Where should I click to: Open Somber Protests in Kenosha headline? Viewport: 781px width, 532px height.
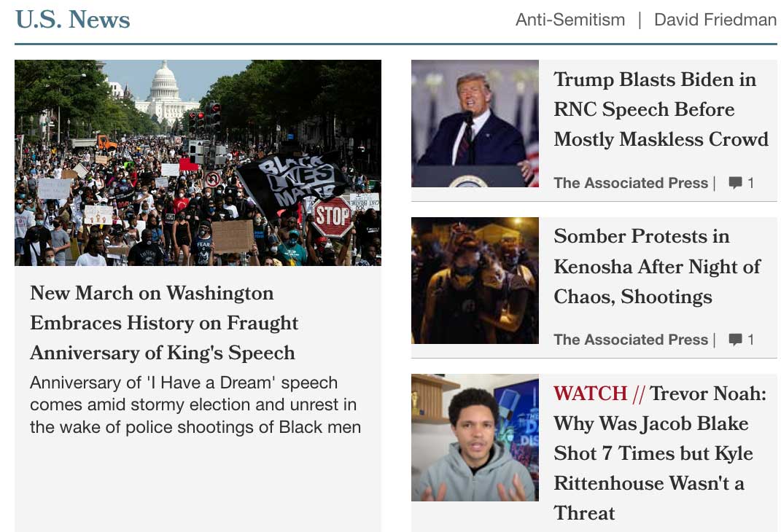point(656,266)
